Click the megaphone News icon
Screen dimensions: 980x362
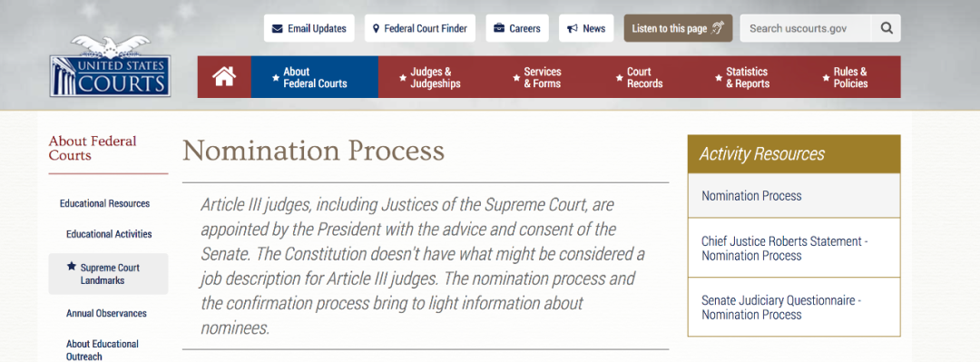point(572,29)
